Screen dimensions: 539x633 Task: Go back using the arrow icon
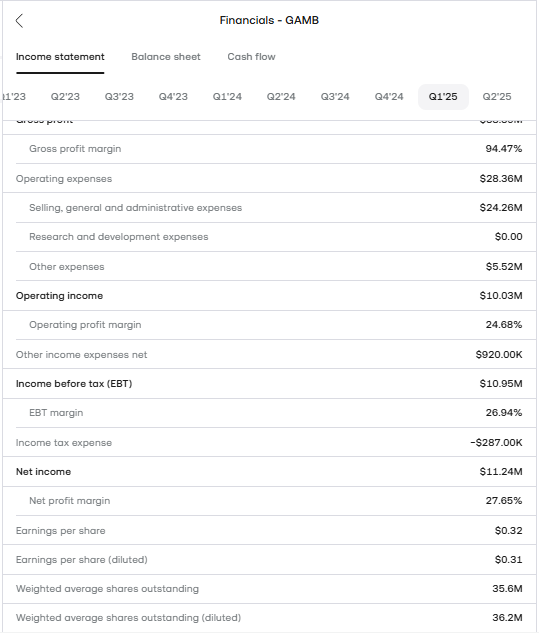tap(19, 21)
